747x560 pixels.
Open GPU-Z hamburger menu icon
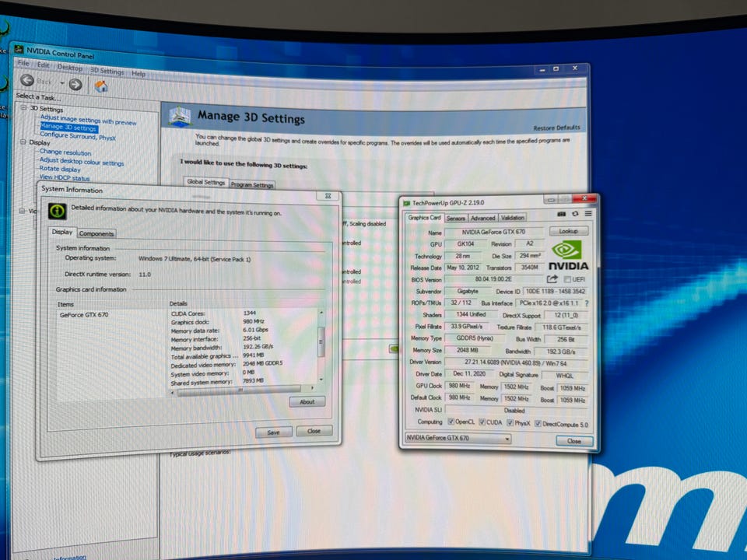[588, 213]
